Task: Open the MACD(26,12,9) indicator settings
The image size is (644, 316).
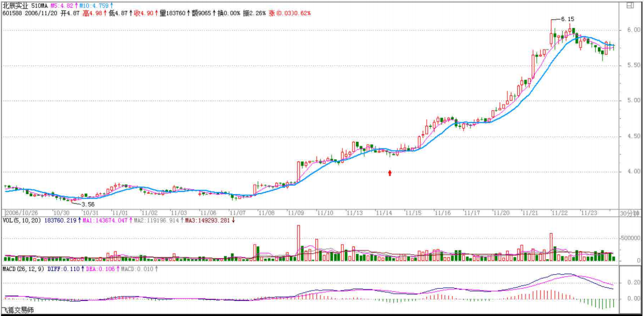Action: click(23, 269)
